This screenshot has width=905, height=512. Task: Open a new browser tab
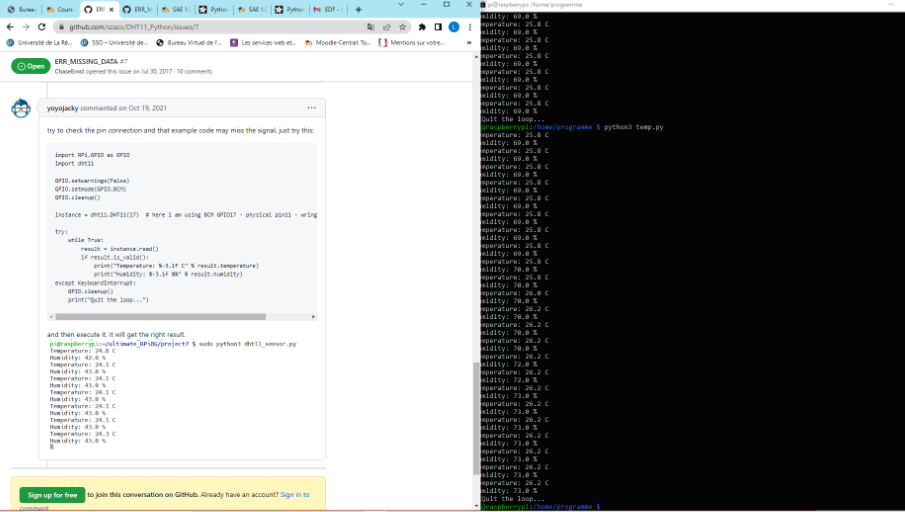(357, 9)
